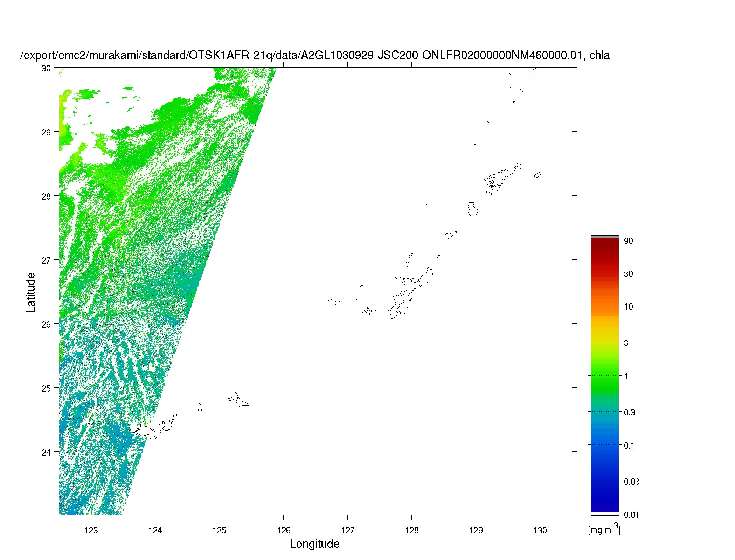Click colorbar label 1
The width and height of the screenshot is (735, 560).
626,376
